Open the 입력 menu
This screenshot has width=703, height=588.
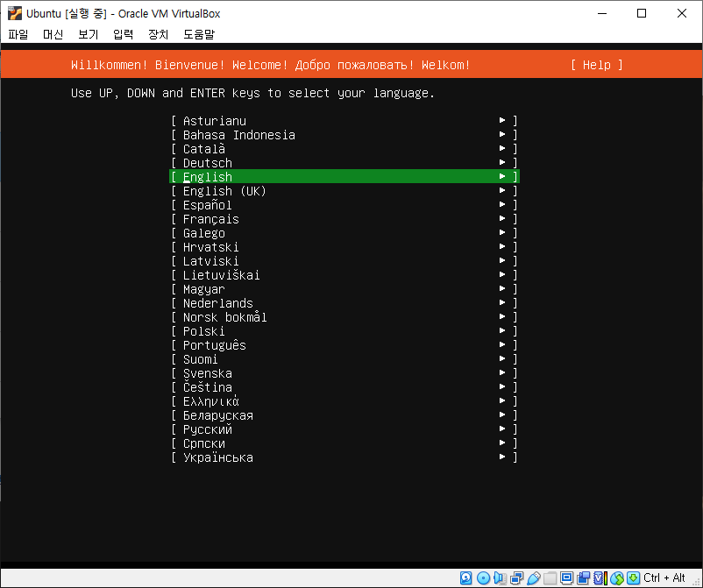(x=124, y=34)
